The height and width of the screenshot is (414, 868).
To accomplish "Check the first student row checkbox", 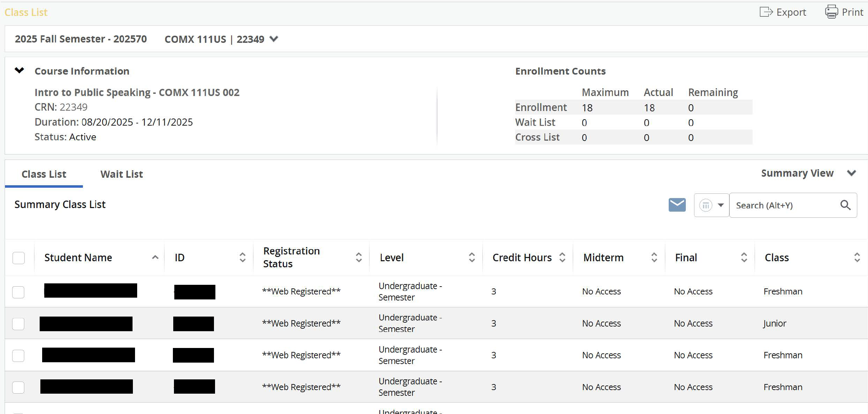I will pyautogui.click(x=18, y=292).
